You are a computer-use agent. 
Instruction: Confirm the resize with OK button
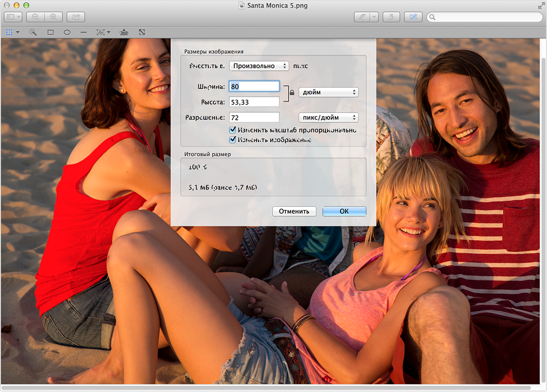coord(344,211)
